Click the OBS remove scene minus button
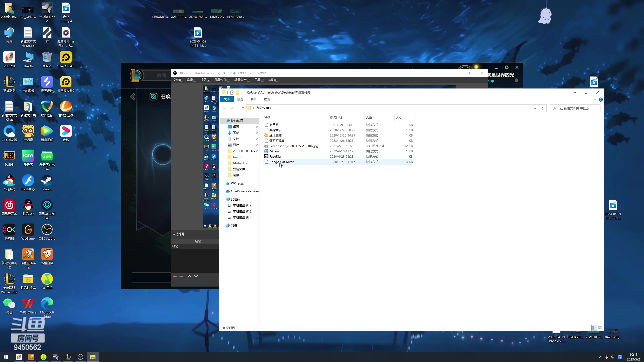 (x=181, y=276)
